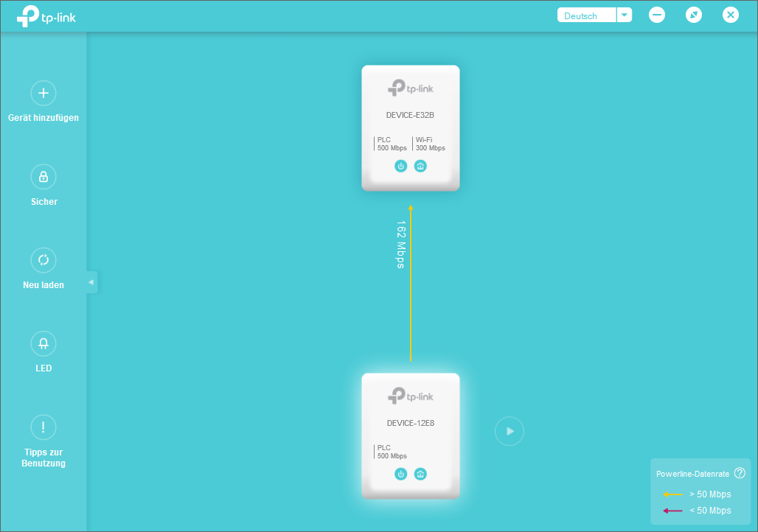Open the Deutsch language dropdown arrow
Viewport: 758px width, 532px height.
coord(625,15)
